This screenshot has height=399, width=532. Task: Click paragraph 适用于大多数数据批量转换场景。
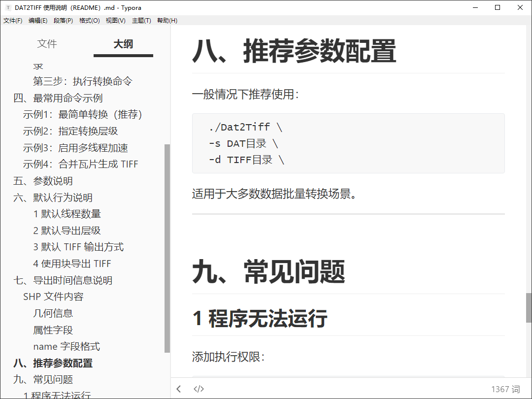(274, 194)
